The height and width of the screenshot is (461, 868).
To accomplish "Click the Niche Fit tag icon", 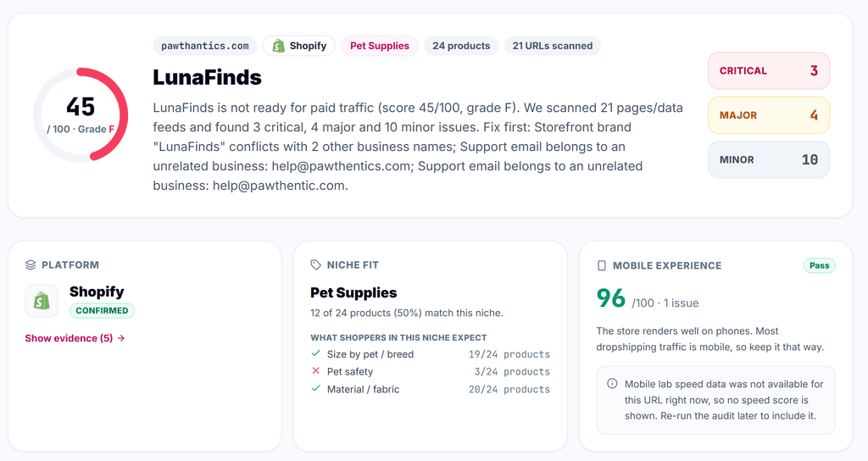I will pyautogui.click(x=315, y=265).
